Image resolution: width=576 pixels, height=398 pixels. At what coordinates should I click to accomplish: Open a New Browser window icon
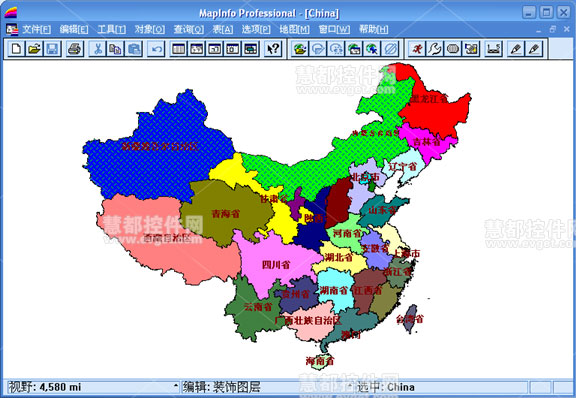point(179,49)
